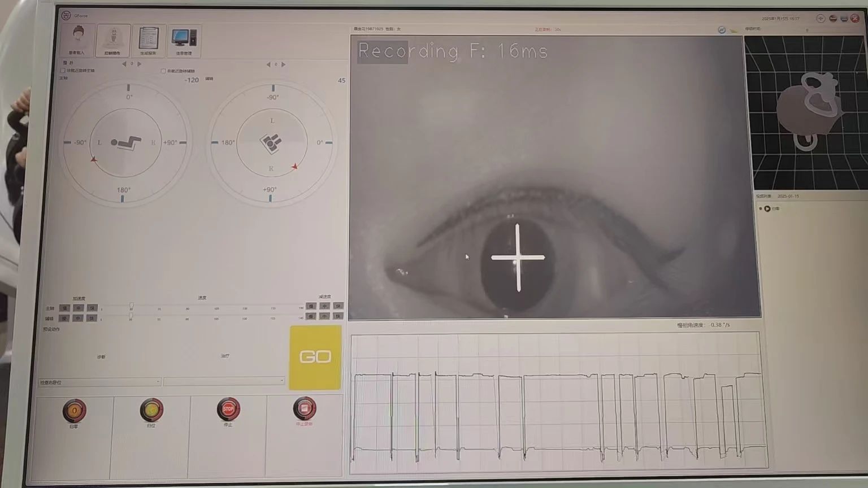868x488 pixels.
Task: Select fast deceleration for the auxiliary axis
Action: click(338, 316)
